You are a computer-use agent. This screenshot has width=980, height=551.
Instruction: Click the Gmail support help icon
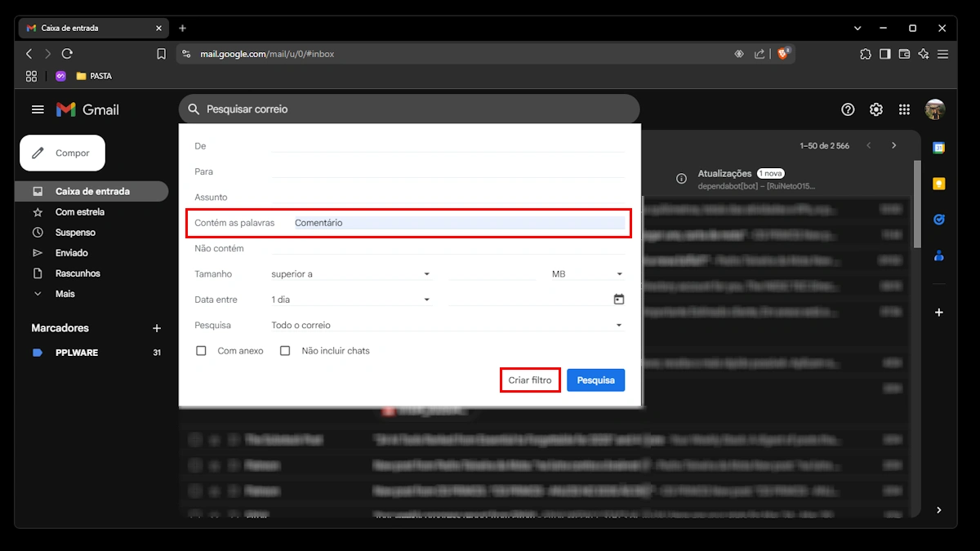coord(848,109)
